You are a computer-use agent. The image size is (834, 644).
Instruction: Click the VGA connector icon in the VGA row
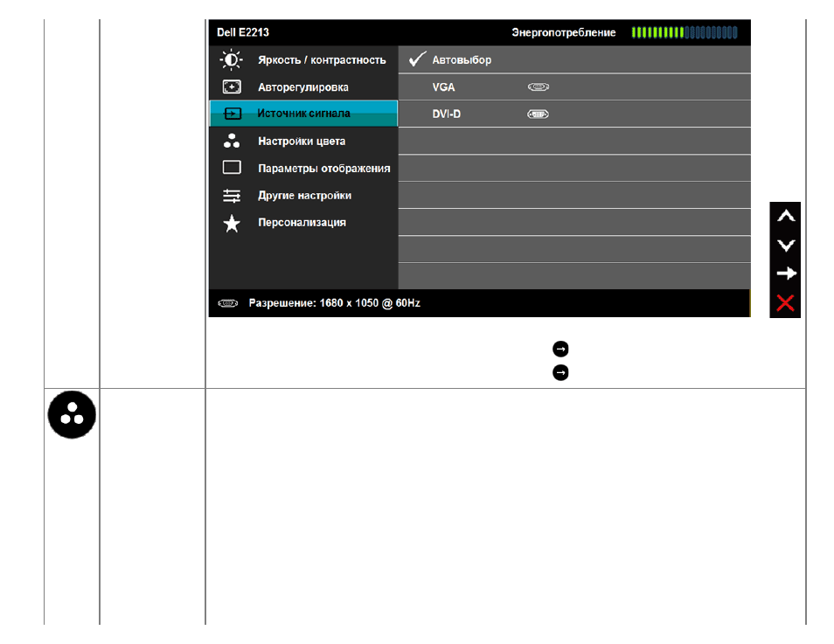[539, 87]
